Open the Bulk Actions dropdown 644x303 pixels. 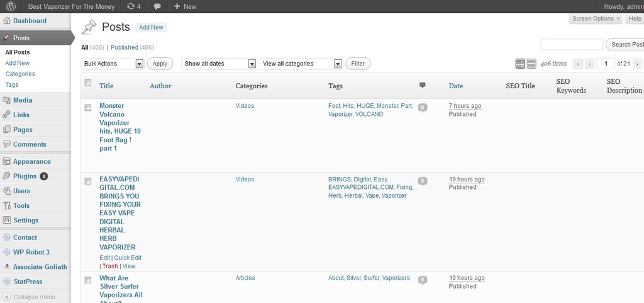(x=113, y=64)
